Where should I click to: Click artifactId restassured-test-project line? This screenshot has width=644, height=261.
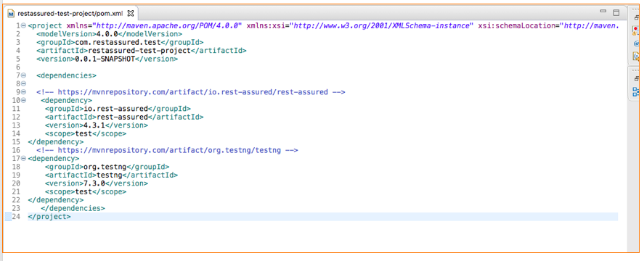(142, 51)
